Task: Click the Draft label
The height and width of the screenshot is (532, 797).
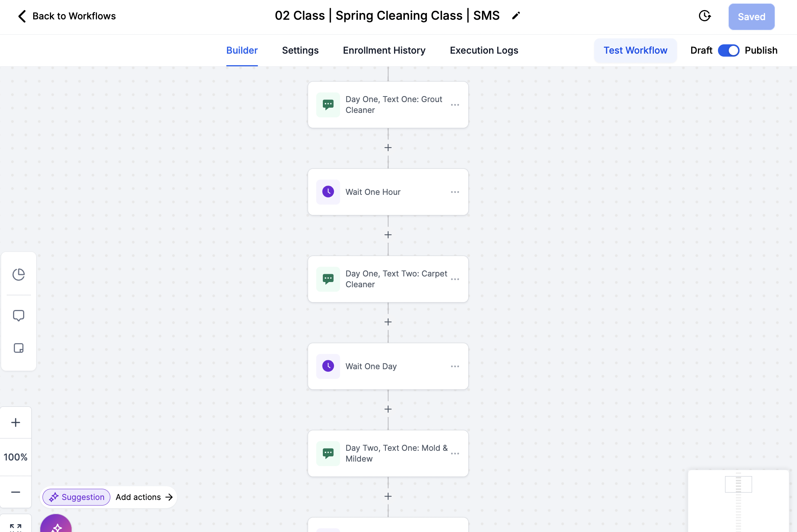Action: 701,50
